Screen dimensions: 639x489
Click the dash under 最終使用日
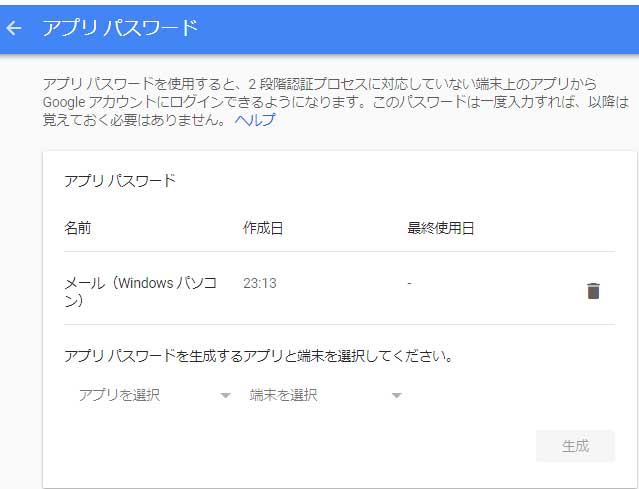pyautogui.click(x=410, y=283)
